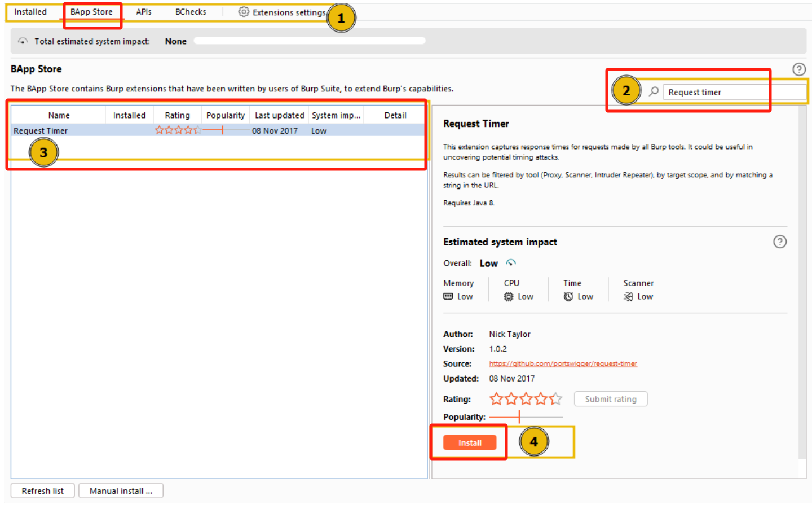Open the GitHub request-timer source link

tap(563, 364)
